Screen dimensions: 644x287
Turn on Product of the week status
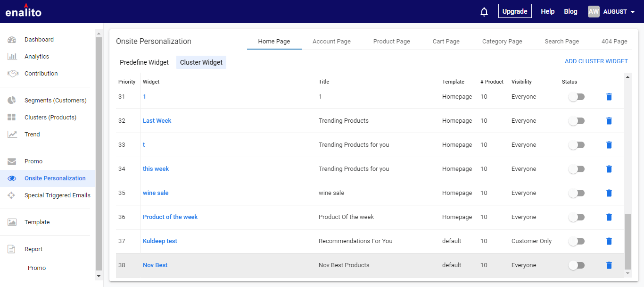tap(576, 217)
